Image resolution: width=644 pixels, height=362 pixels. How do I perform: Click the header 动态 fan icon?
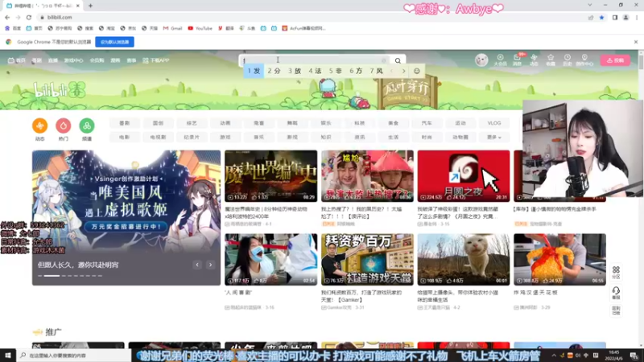(534, 60)
